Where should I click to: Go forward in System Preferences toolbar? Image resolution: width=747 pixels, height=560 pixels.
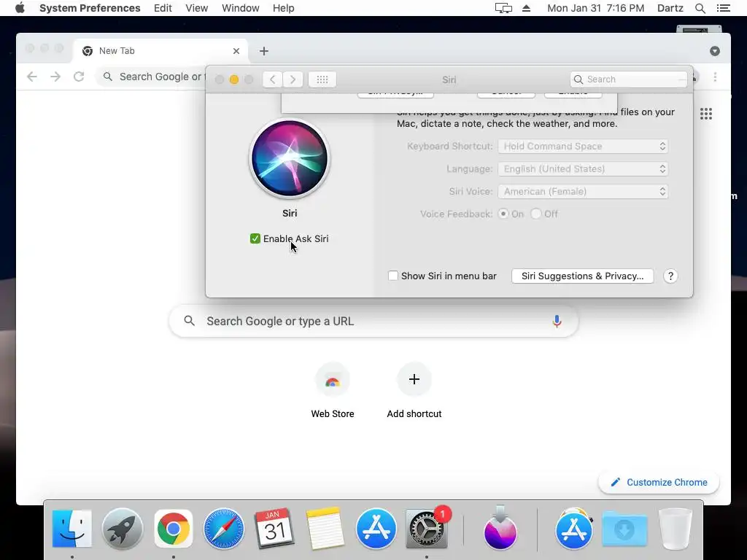[x=293, y=79]
